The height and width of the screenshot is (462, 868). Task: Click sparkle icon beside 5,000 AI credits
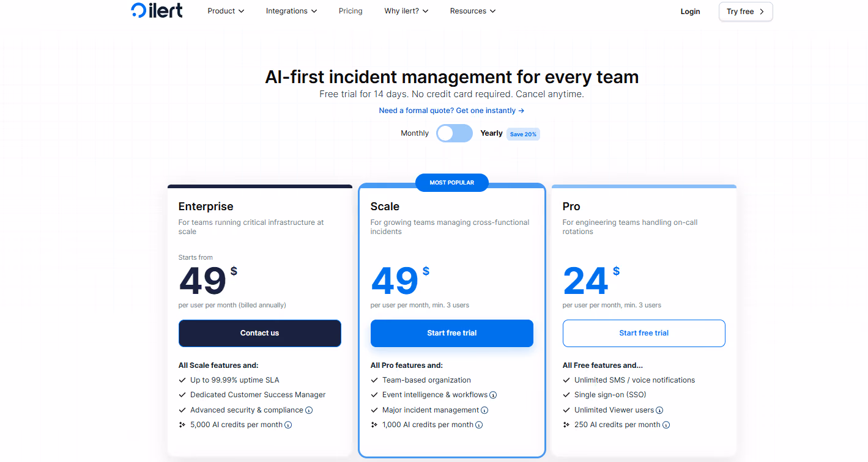182,425
